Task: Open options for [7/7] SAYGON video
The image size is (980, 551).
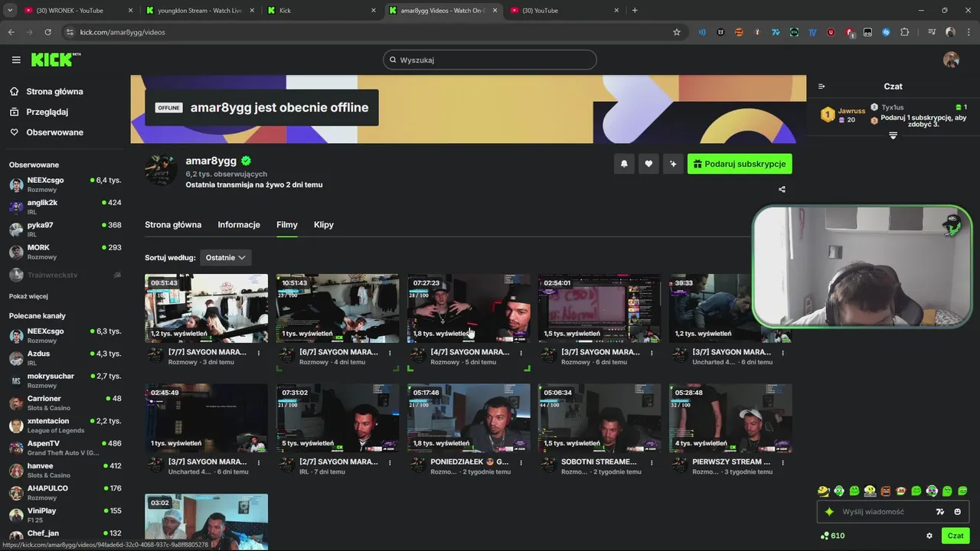Action: click(259, 353)
